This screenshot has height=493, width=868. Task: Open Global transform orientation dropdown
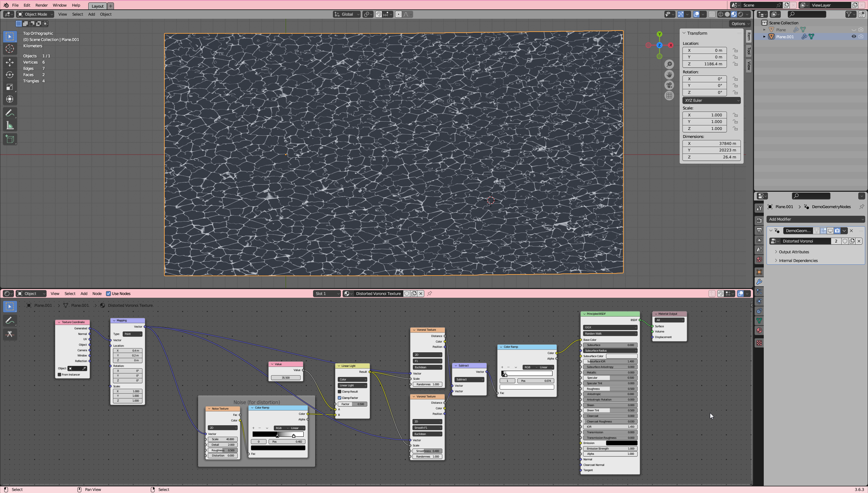(x=346, y=14)
